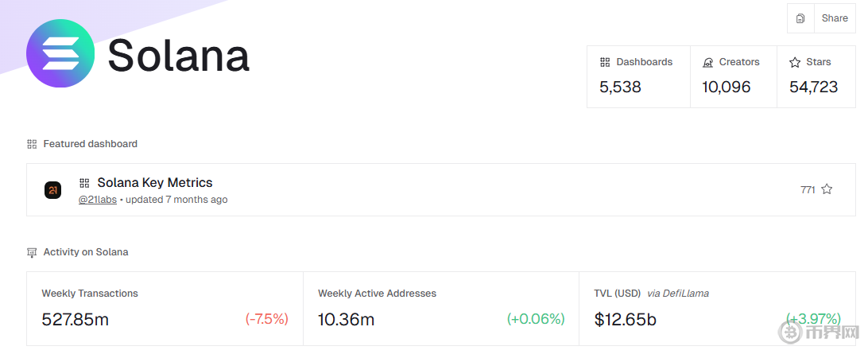The width and height of the screenshot is (868, 354).
Task: Click the Creators icon
Action: tap(707, 62)
